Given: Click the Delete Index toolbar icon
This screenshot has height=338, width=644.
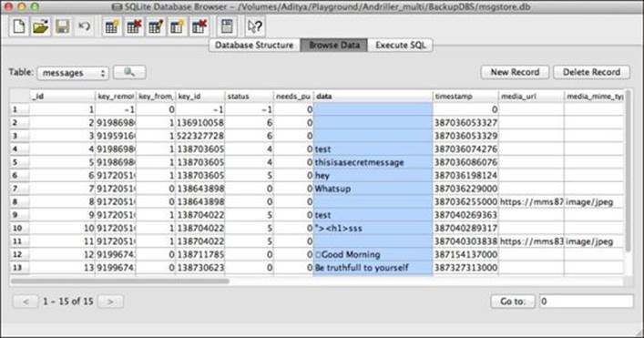Looking at the screenshot, I should click(199, 27).
